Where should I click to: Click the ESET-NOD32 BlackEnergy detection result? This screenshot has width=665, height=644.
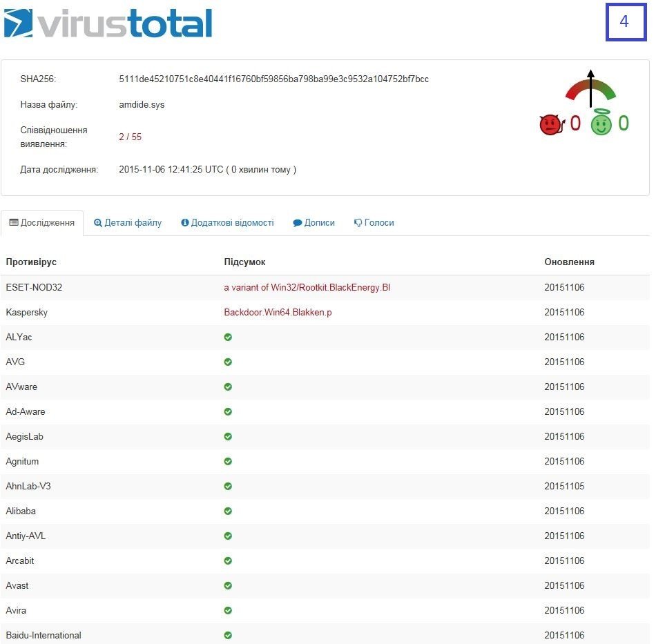(x=307, y=287)
